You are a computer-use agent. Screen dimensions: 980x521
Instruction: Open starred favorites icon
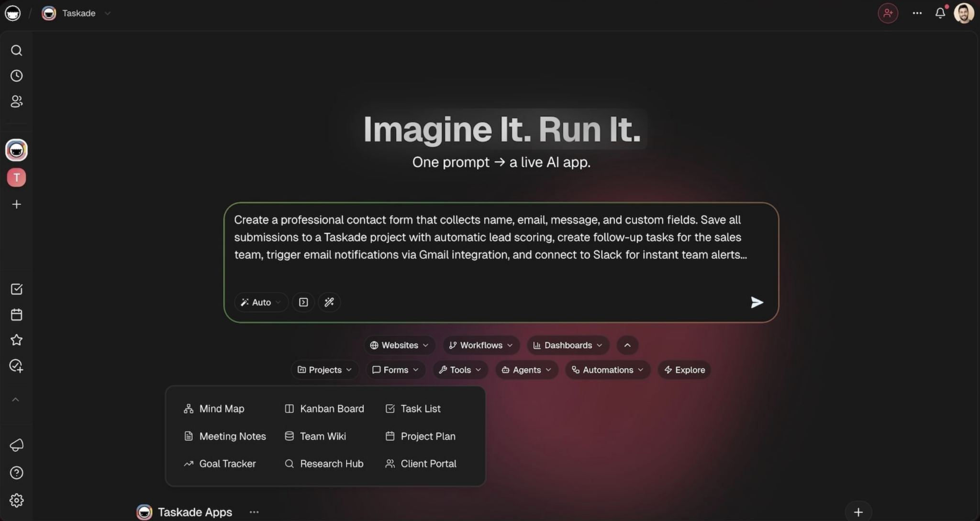click(16, 340)
